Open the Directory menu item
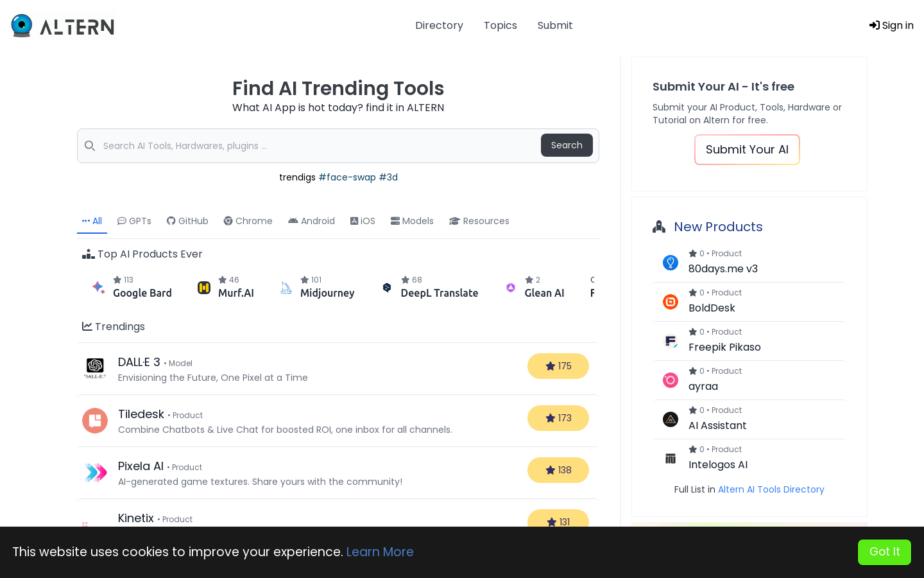Image resolution: width=924 pixels, height=578 pixels. [439, 26]
